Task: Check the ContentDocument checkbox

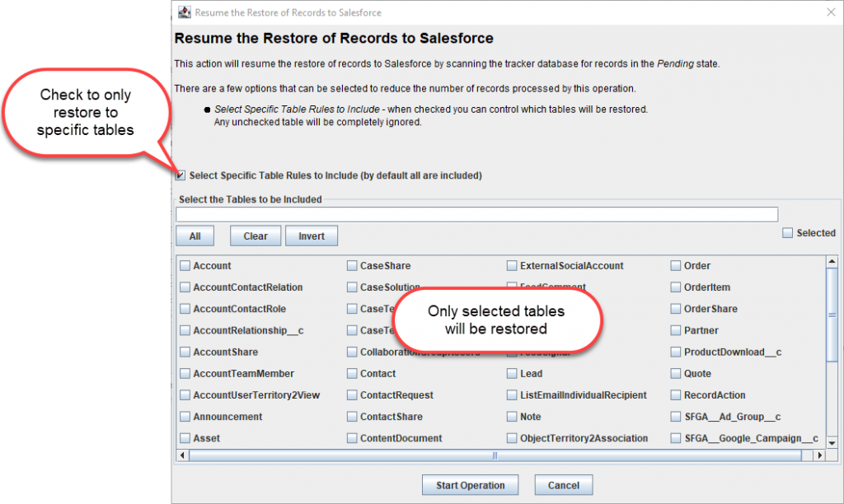Action: [x=352, y=438]
